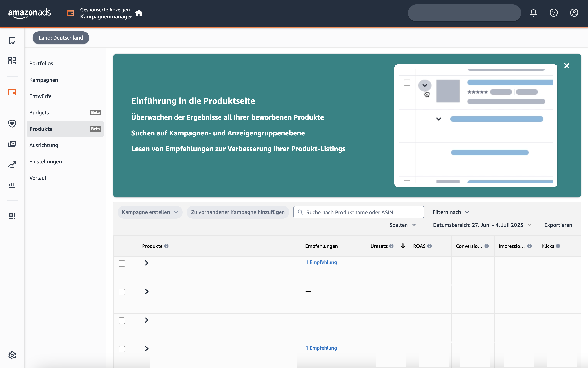Click info icon next to Impressio… column
Viewport: 588px width, 368px height.
point(529,246)
